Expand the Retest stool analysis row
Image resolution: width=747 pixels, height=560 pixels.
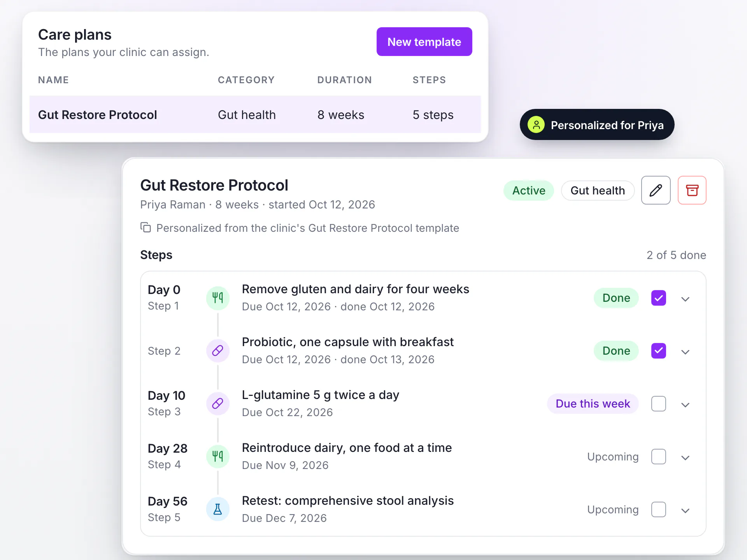[x=686, y=510]
